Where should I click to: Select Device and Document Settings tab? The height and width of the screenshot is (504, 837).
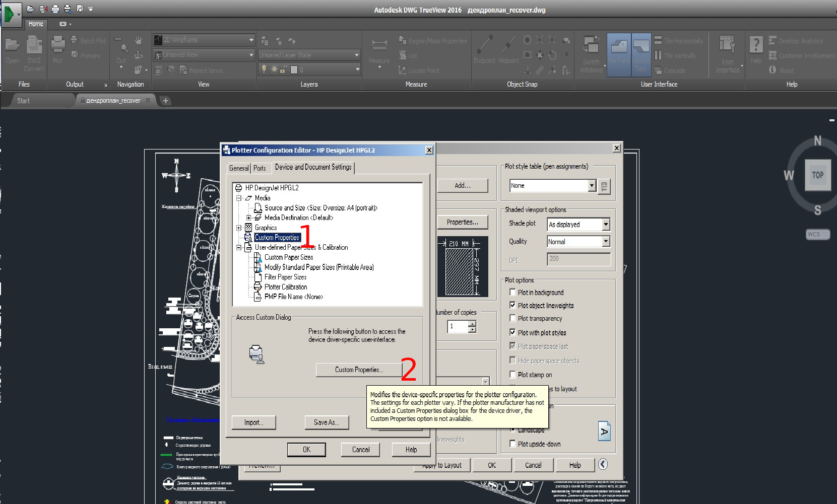pos(313,167)
